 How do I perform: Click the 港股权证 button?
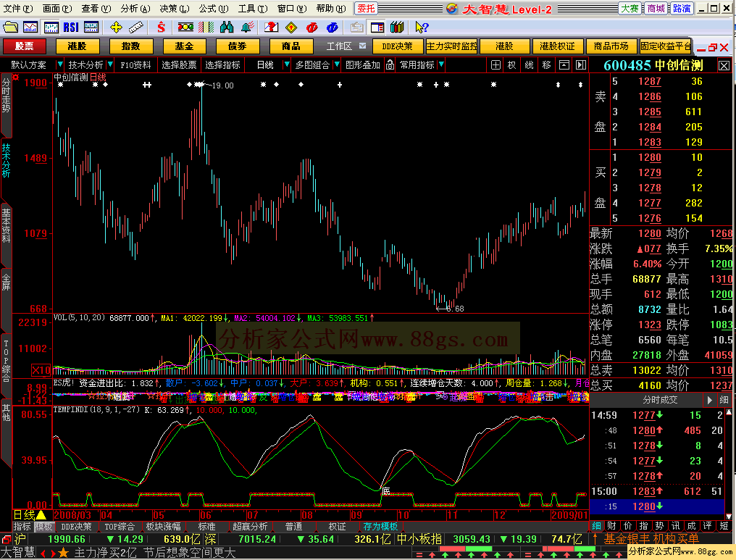(557, 46)
